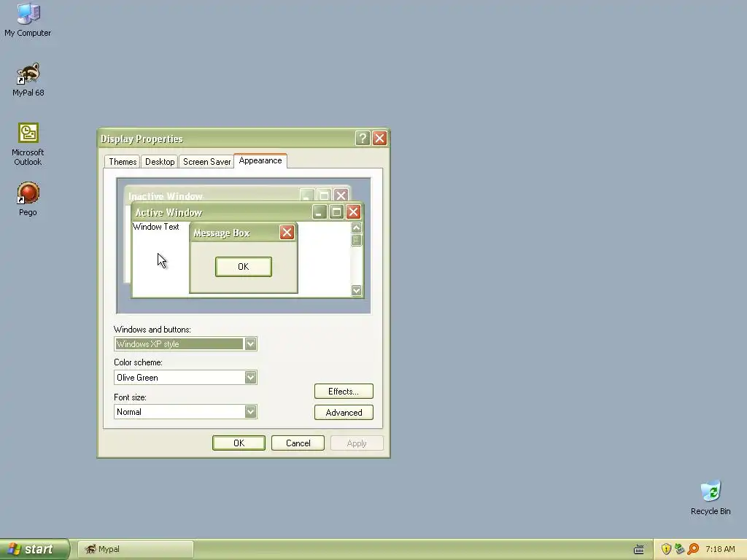Open the Color scheme dropdown arrow
The width and height of the screenshot is (747, 560).
(251, 377)
